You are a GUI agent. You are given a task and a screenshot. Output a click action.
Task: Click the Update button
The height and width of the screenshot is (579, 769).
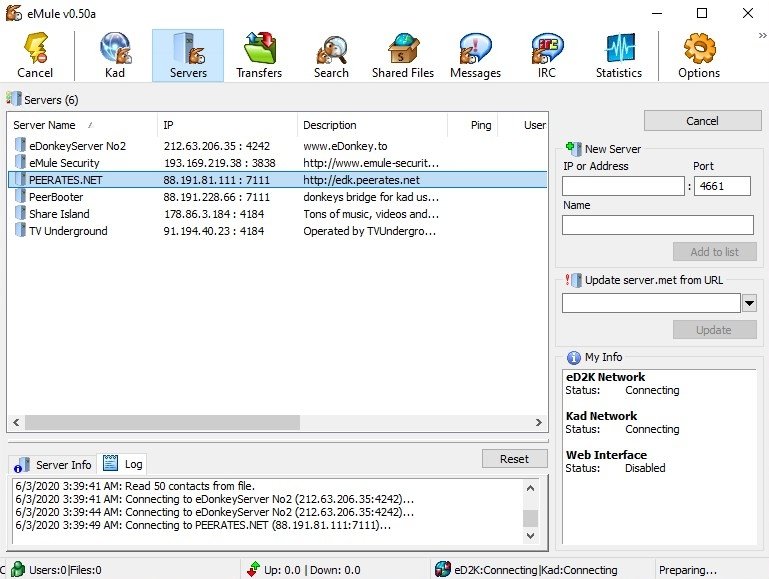tap(715, 329)
